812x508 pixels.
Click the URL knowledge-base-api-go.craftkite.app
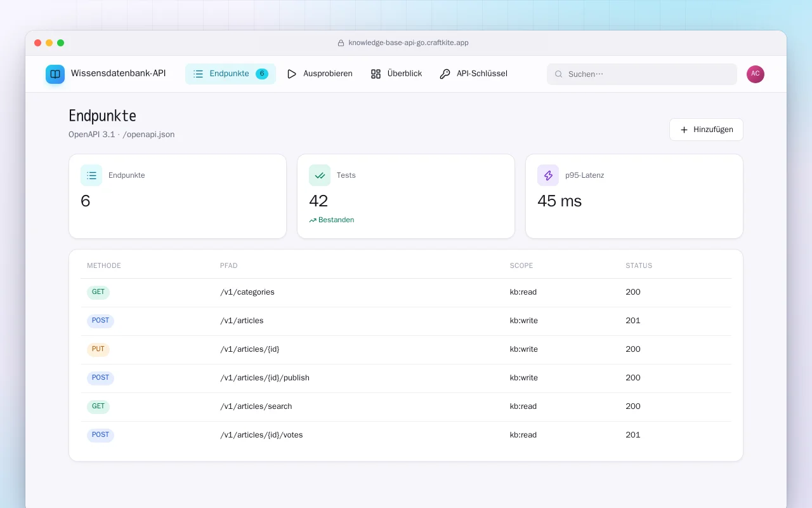409,43
